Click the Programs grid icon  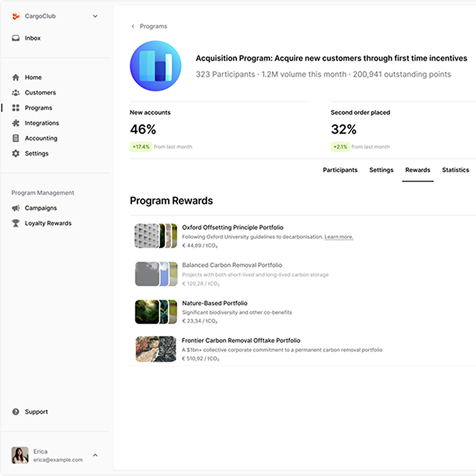click(16, 108)
